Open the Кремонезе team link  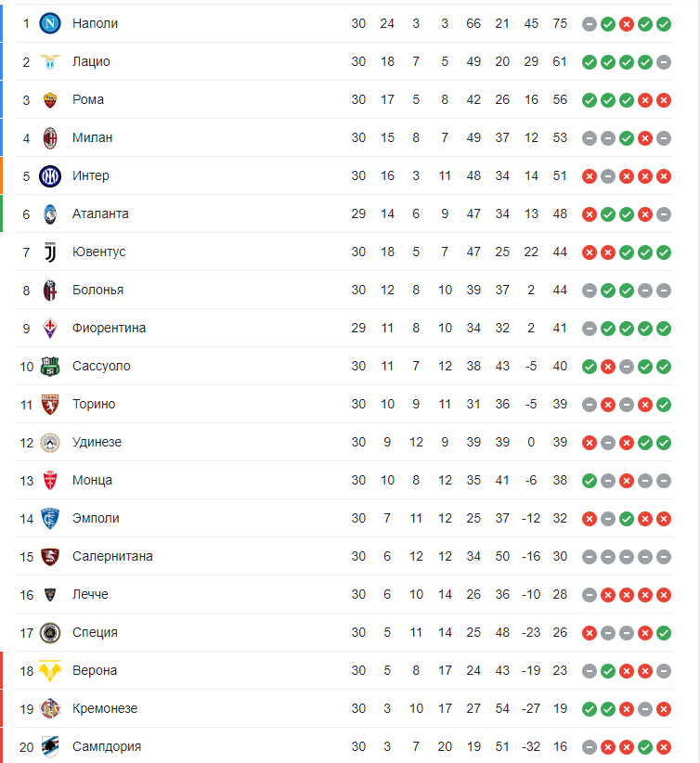coord(105,708)
